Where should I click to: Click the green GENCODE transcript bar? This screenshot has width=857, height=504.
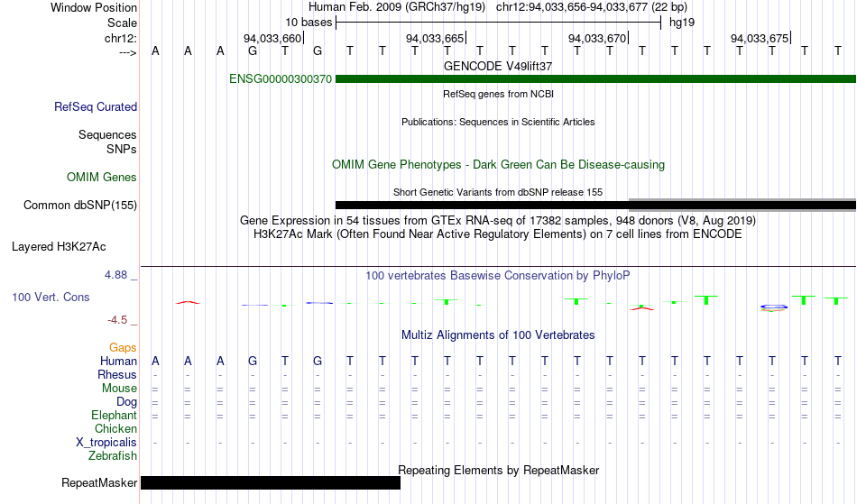coord(595,79)
